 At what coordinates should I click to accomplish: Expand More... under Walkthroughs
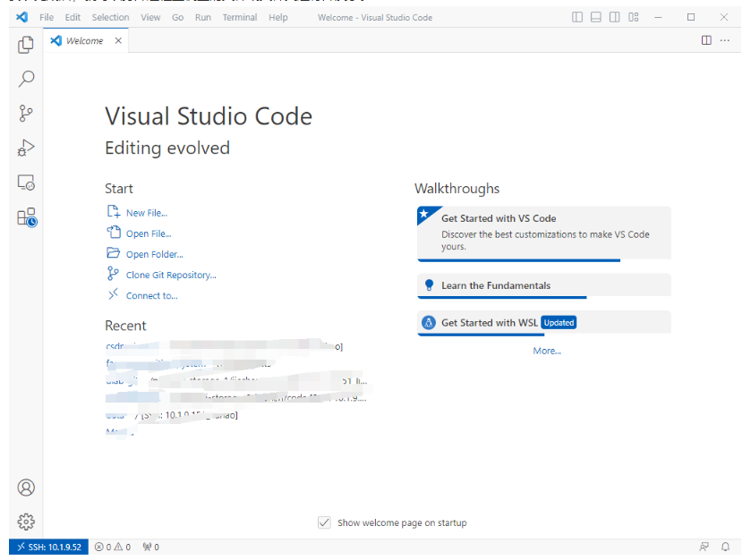pyautogui.click(x=546, y=351)
